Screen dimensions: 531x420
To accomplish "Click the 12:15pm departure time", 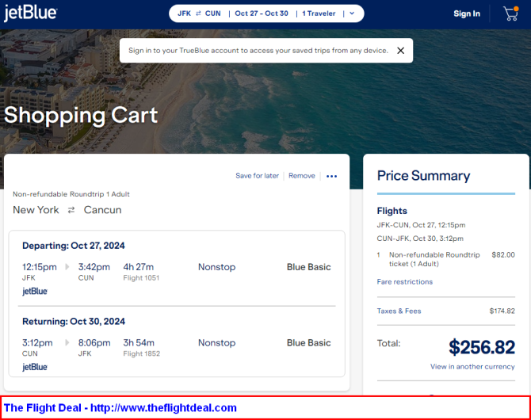I will (40, 267).
